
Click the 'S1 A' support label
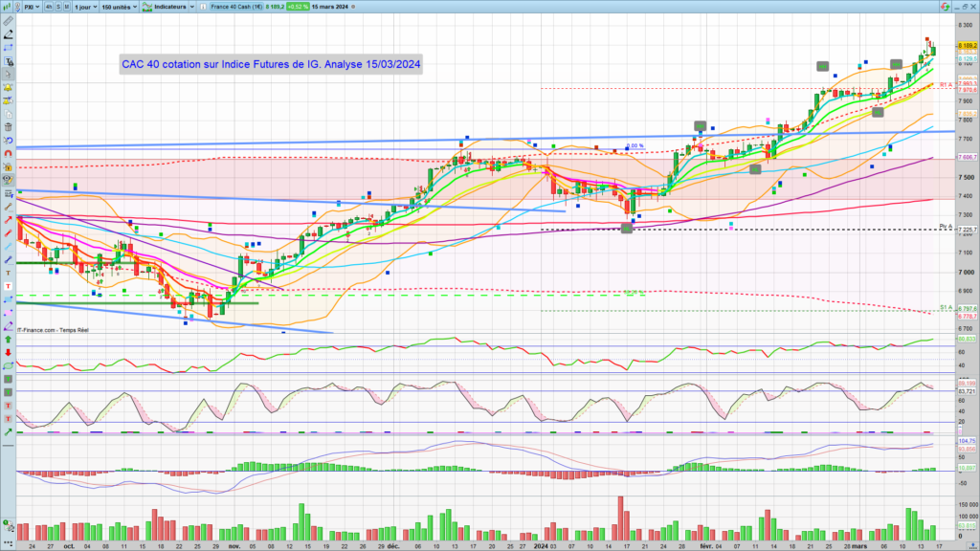947,307
